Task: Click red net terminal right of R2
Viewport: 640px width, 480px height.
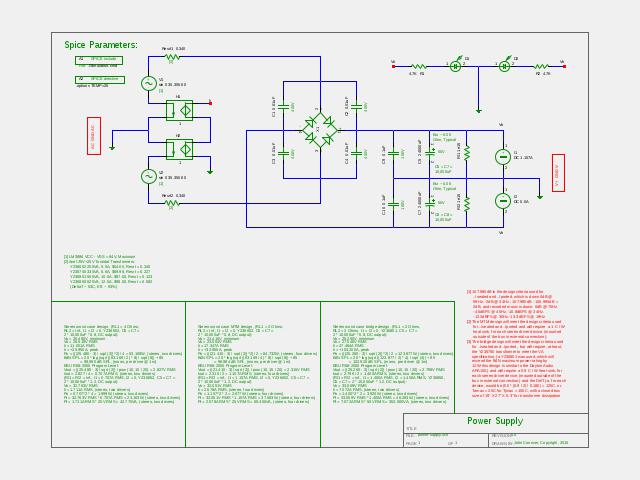Action: point(564,66)
